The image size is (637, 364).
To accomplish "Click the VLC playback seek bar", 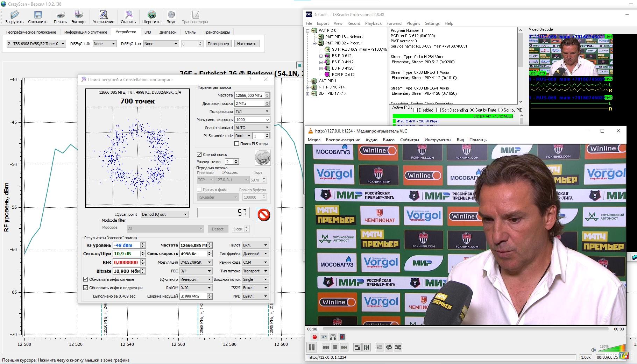I will coord(465,329).
